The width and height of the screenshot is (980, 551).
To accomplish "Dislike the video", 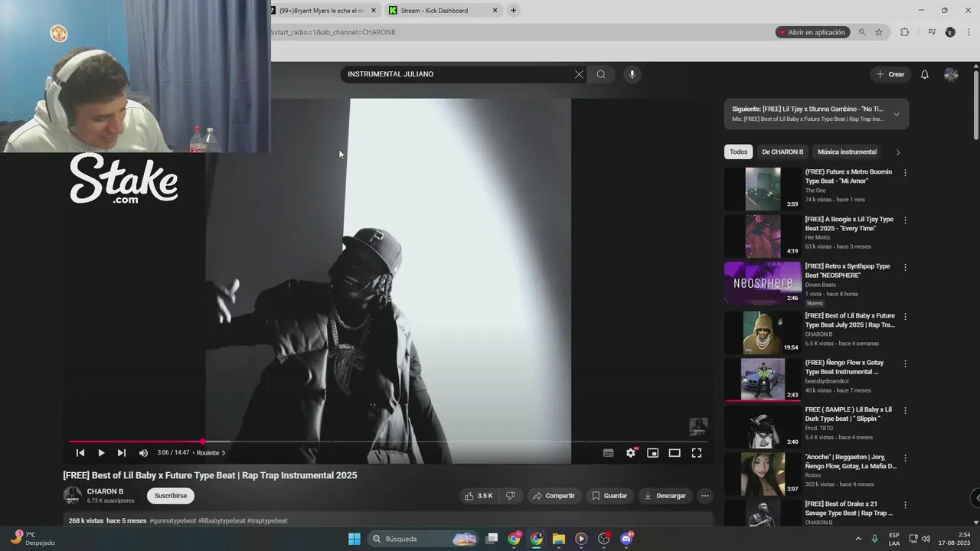I will (x=510, y=496).
